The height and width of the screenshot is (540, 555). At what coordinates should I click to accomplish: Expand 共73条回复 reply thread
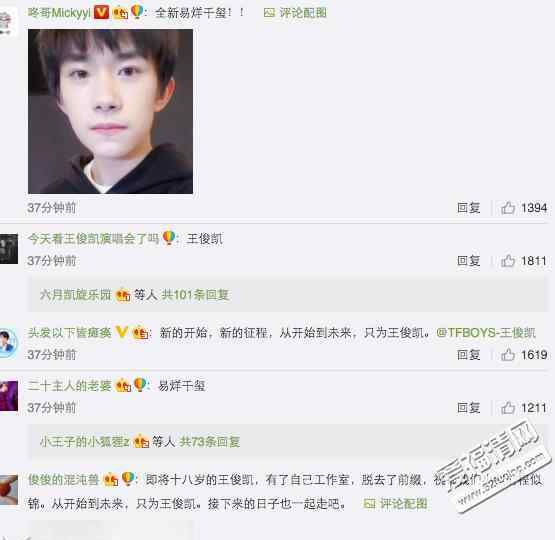tap(210, 442)
